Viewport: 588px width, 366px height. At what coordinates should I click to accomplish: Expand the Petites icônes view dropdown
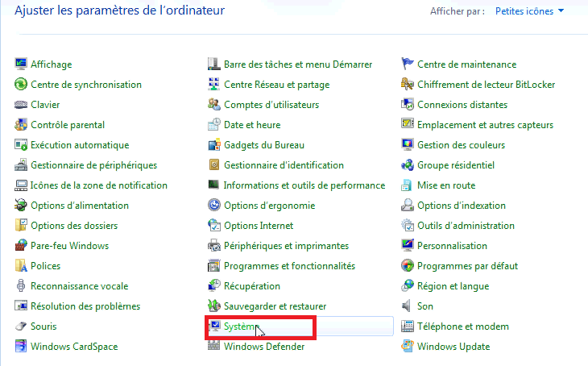tap(529, 11)
